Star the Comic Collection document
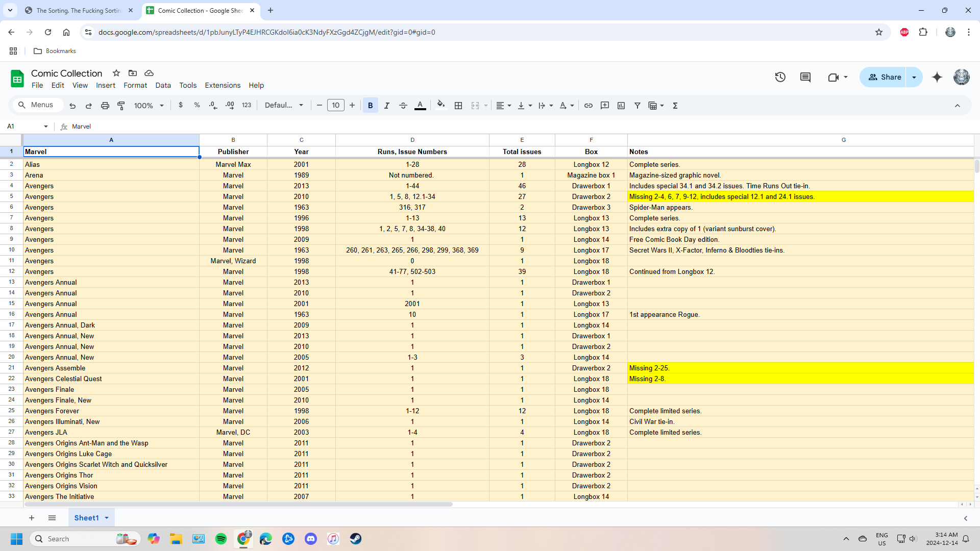Viewport: 980px width, 551px height. tap(116, 73)
